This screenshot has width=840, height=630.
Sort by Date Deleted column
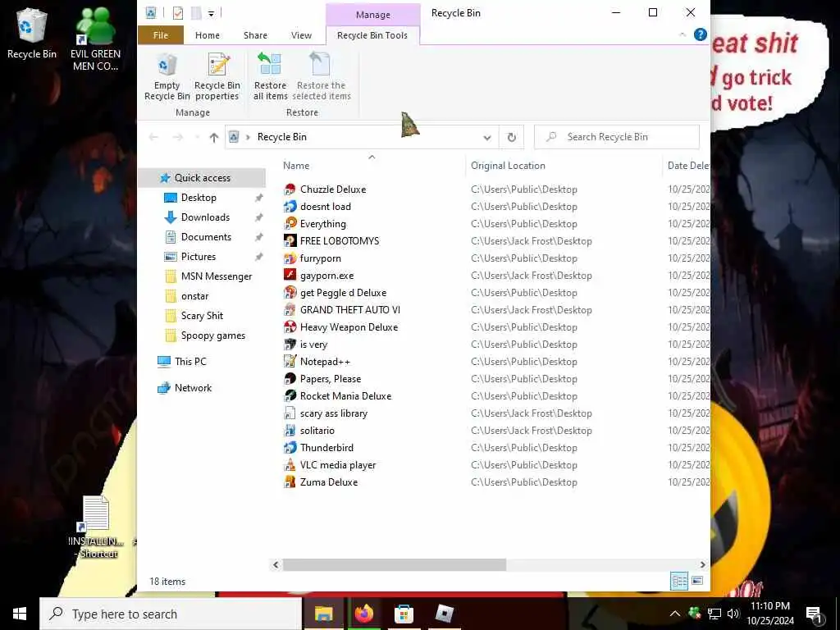[687, 166]
